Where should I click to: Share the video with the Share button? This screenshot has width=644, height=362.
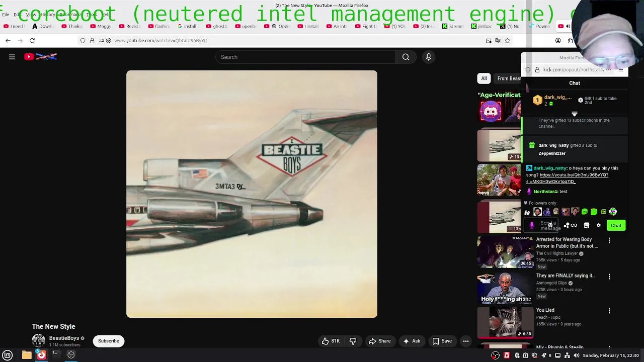click(379, 341)
